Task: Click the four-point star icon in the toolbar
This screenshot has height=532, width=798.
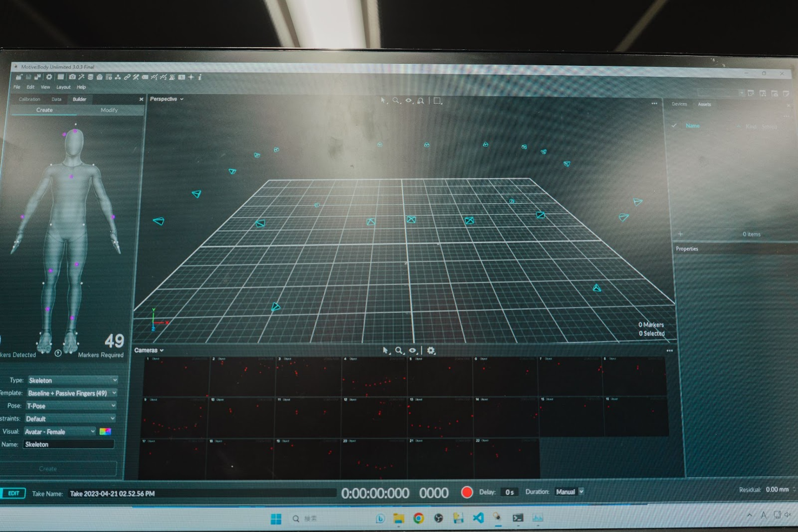Action: [191, 77]
